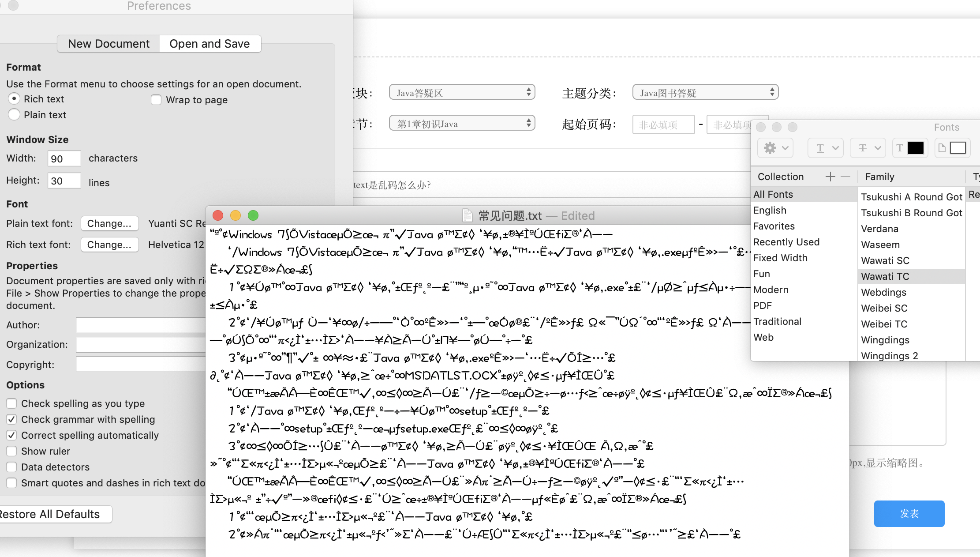Select Fixed Width collection

click(804, 258)
